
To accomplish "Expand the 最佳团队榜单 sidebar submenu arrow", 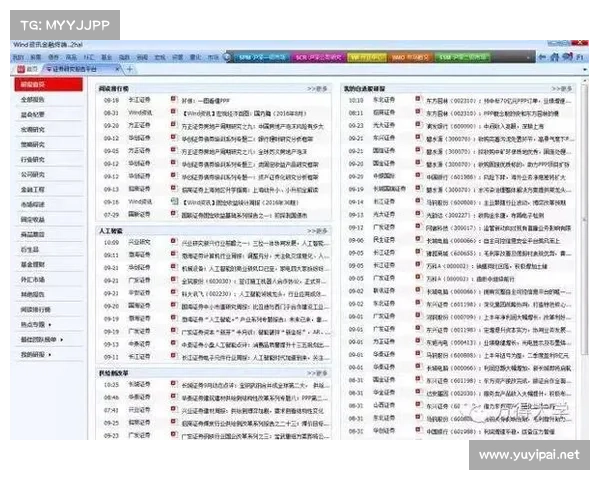I will tap(62, 340).
